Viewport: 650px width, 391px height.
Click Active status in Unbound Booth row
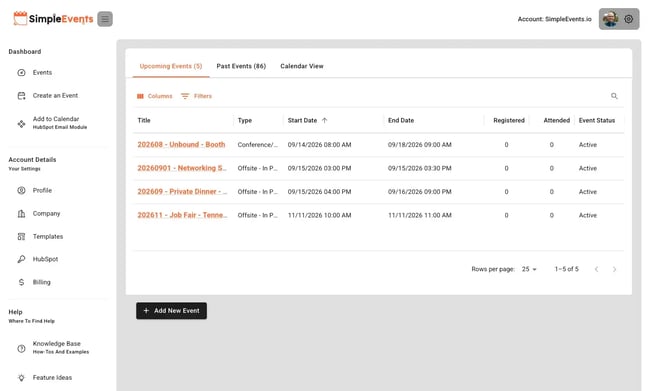pos(588,145)
